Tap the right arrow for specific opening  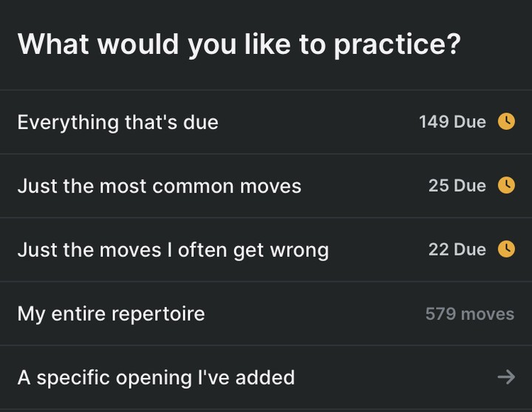505,377
